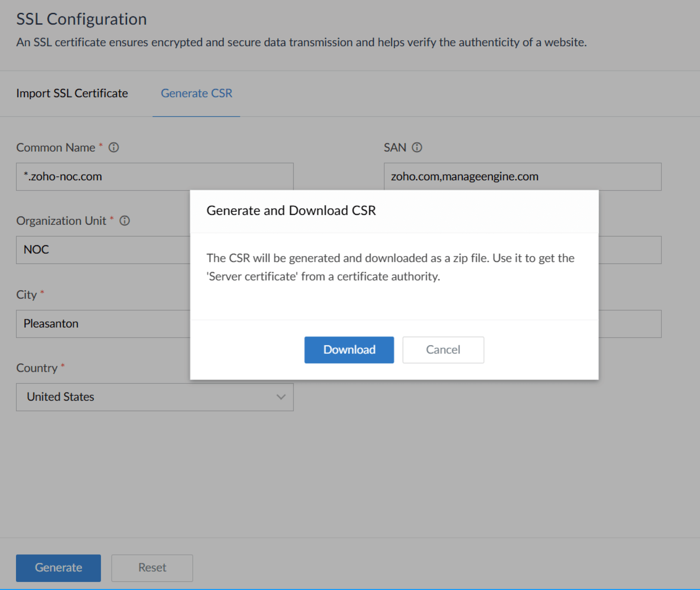Screen dimensions: 700x590
Task: Click the Common Name input field
Action: point(154,177)
